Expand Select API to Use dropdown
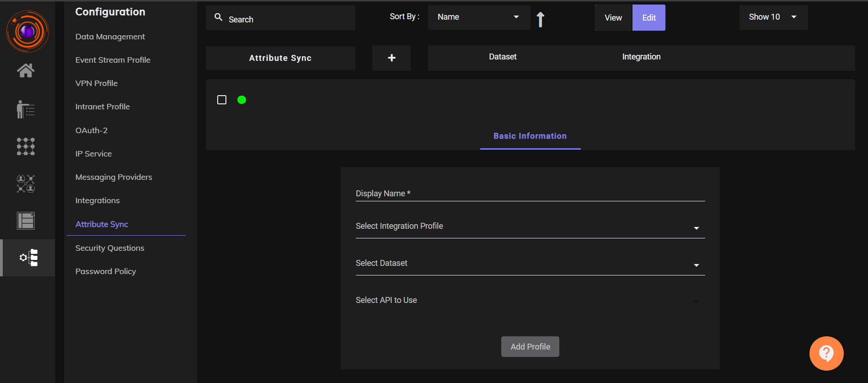The image size is (868, 383). pos(530,301)
